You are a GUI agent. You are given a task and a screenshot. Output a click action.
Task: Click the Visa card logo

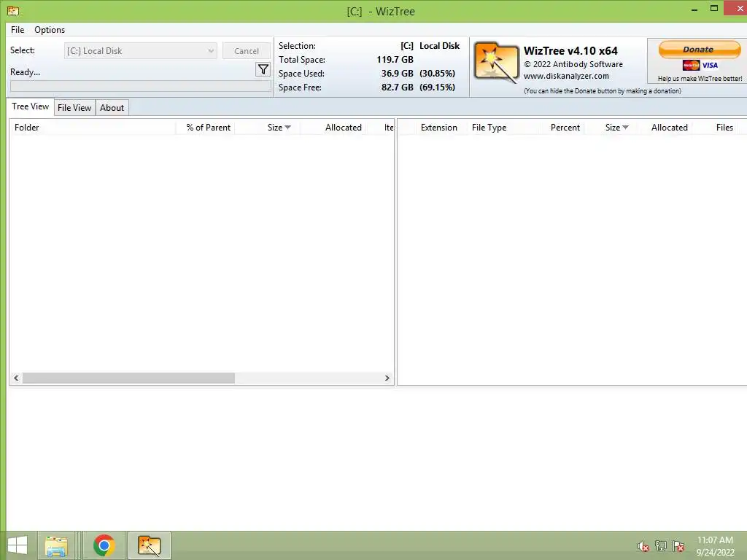710,65
